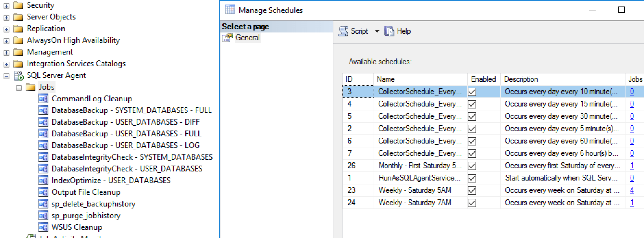This screenshot has width=644, height=238.
Task: Open the Script dropdown arrow
Action: pos(377,31)
